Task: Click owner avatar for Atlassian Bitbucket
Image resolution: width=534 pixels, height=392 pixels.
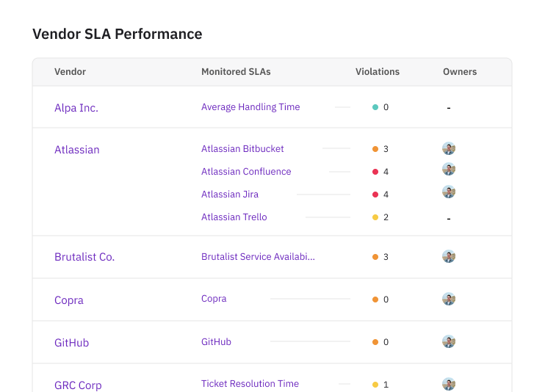Action: pyautogui.click(x=449, y=148)
